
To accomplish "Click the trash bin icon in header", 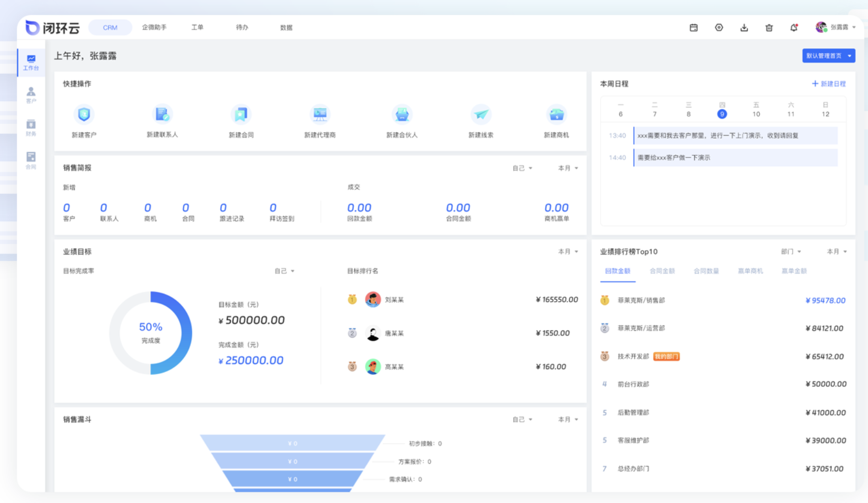I will pyautogui.click(x=769, y=28).
